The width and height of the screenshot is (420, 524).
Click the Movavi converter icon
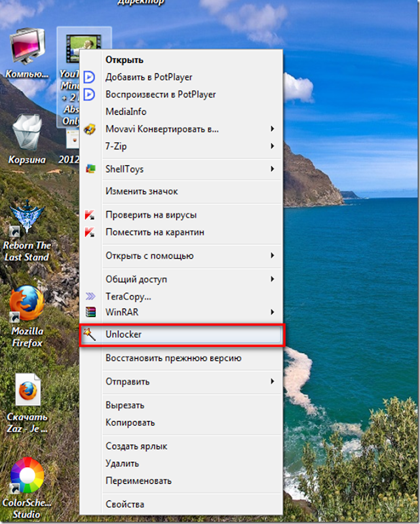point(90,129)
